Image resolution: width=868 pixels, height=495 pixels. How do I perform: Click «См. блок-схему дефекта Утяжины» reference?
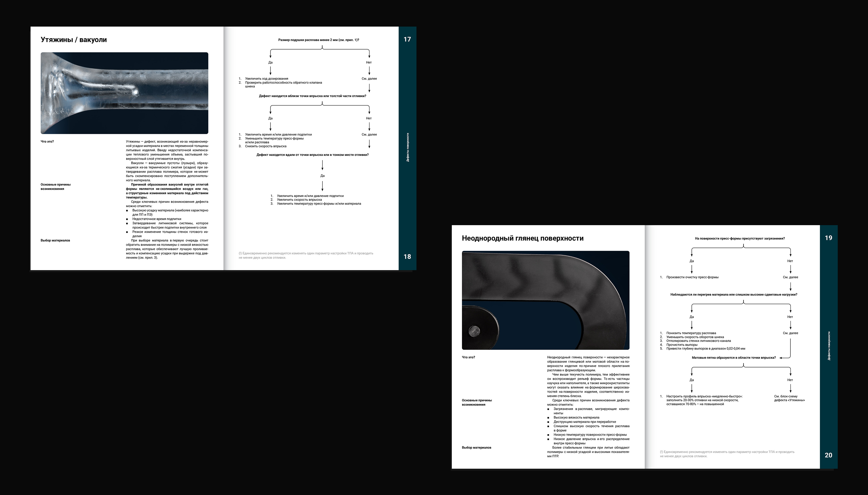point(789,399)
